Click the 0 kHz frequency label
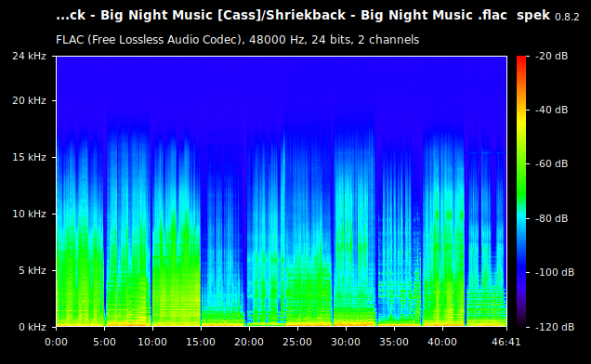This screenshot has height=364, width=591. [33, 327]
